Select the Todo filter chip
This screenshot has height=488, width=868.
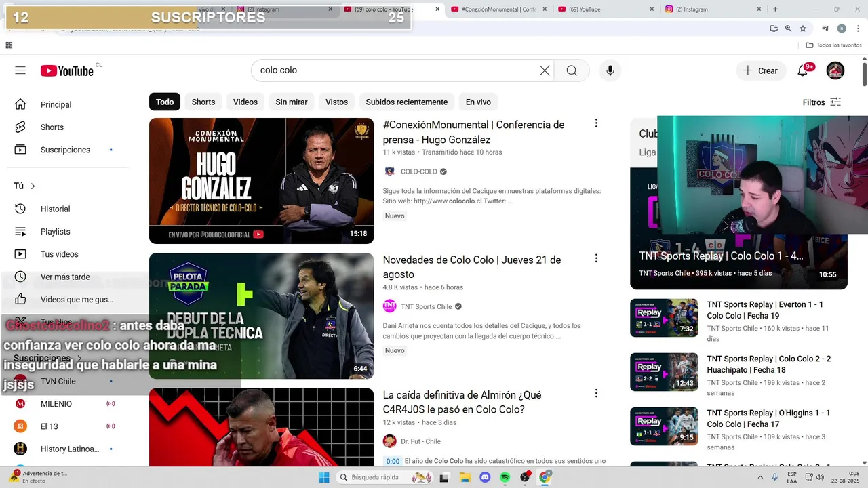(165, 102)
